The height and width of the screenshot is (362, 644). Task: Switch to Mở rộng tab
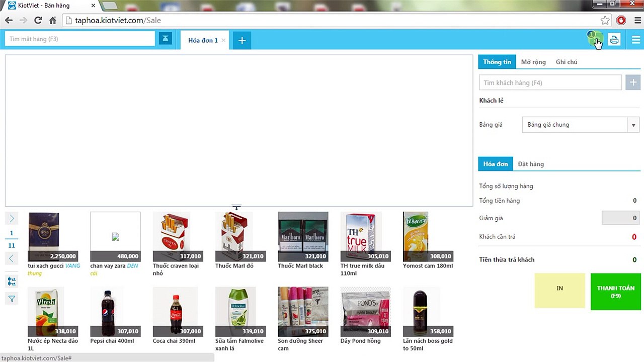pyautogui.click(x=533, y=62)
